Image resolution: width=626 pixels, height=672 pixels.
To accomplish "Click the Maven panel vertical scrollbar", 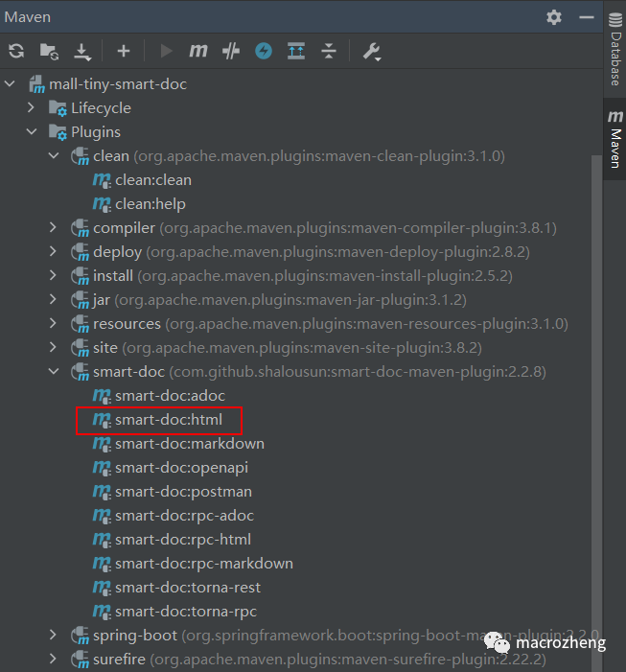I will click(596, 411).
